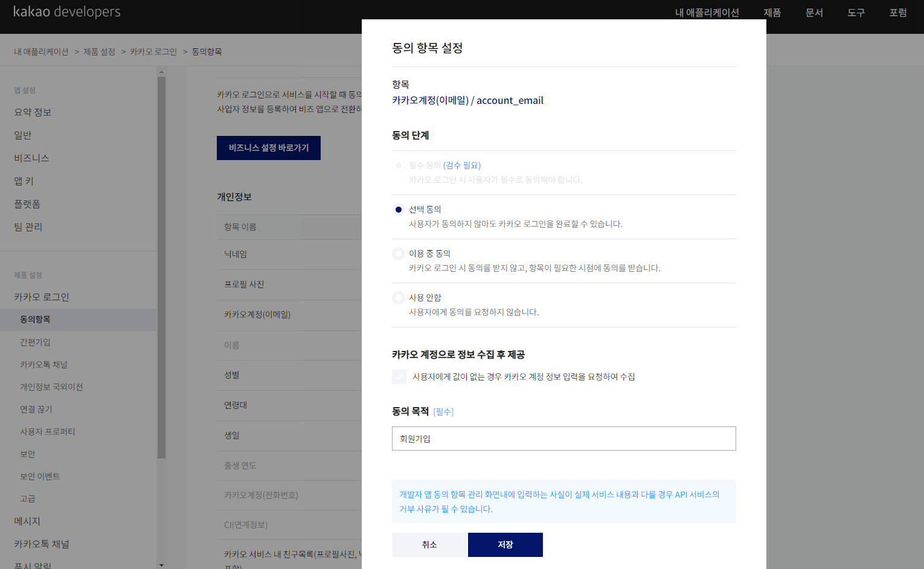Open 팀 관리 in sidebar
924x569 pixels.
28,227
